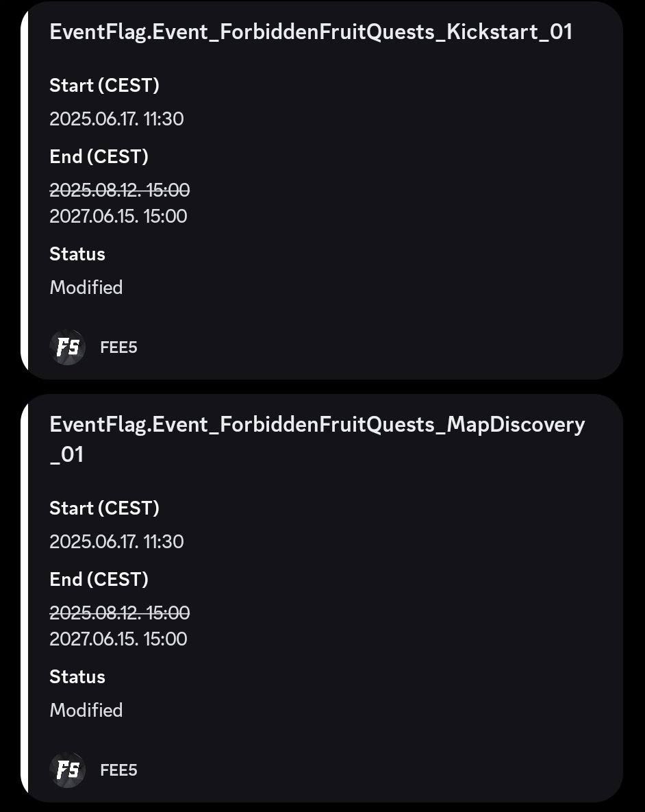Click the End (CEST) heading in the Kickstart_01 card
The height and width of the screenshot is (812, 645).
(99, 157)
